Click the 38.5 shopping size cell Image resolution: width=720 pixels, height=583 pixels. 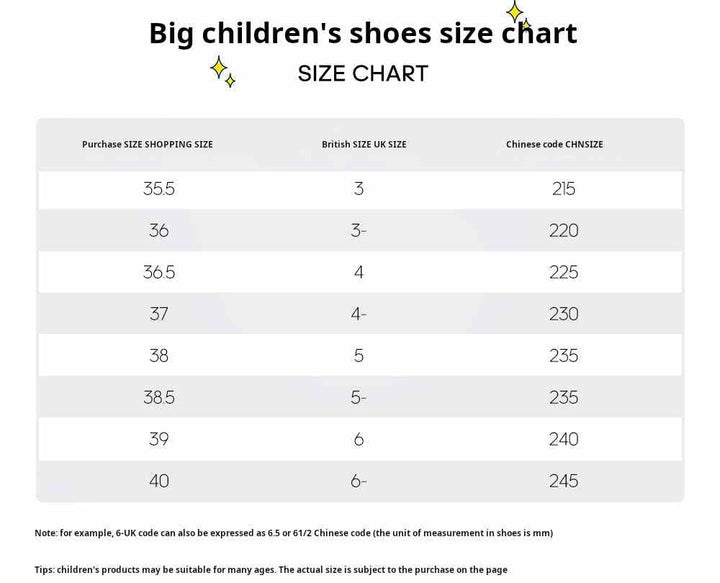[x=159, y=398]
